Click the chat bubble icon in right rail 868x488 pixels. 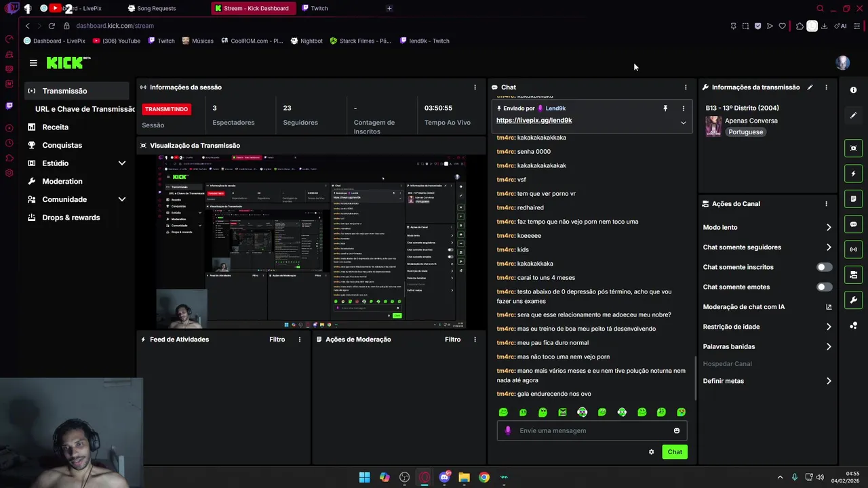tap(853, 224)
